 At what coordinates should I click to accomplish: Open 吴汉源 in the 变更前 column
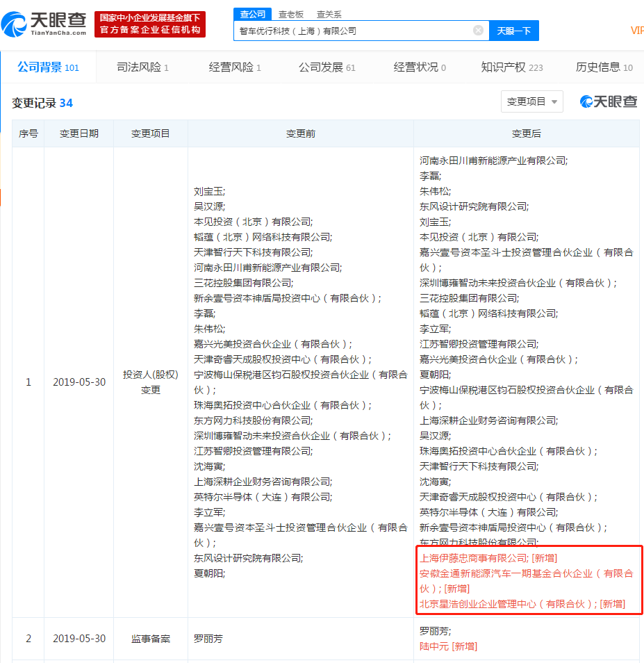pyautogui.click(x=209, y=207)
